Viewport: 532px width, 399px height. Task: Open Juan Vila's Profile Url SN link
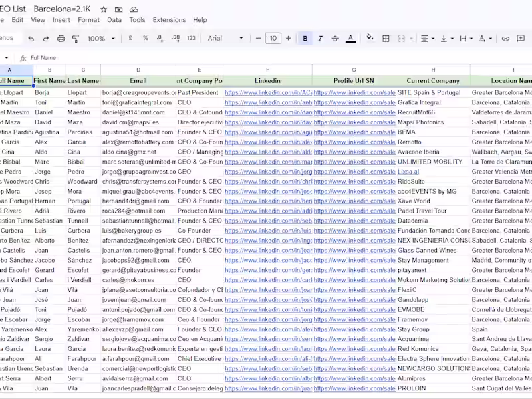tap(354, 388)
